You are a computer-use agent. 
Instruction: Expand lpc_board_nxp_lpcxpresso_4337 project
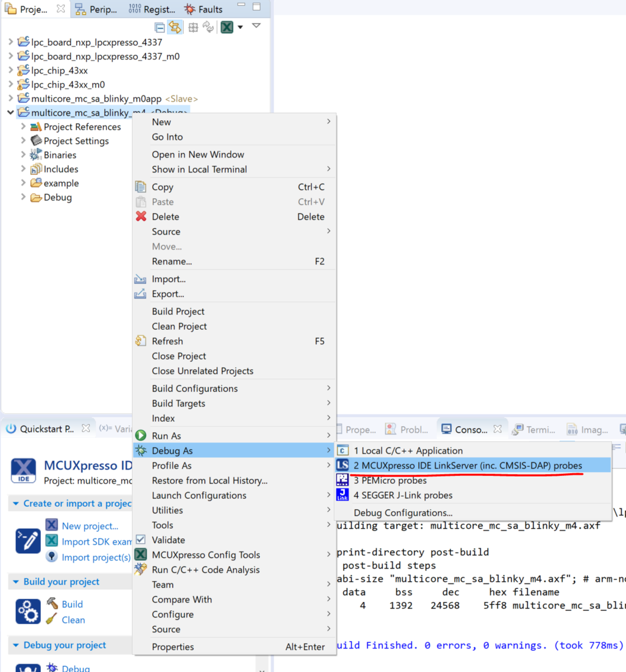point(11,42)
